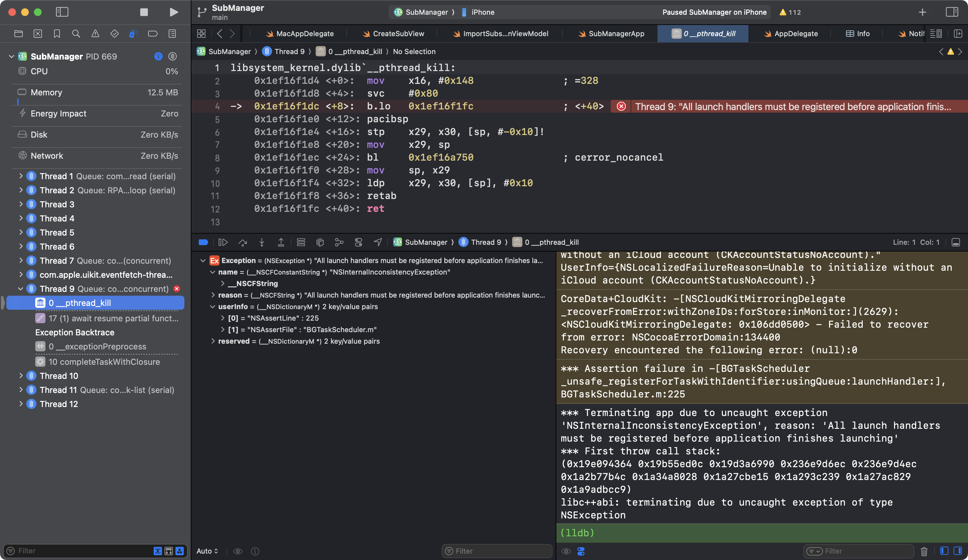This screenshot has width=968, height=560.
Task: Switch to AppDelegate tab
Action: 791,34
